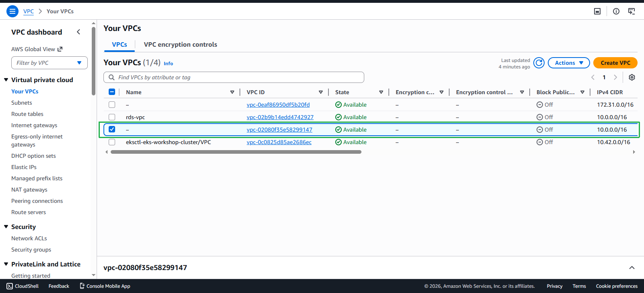Open the Terms link in footer
Viewport: 644px width, 293px height.
[x=579, y=286]
